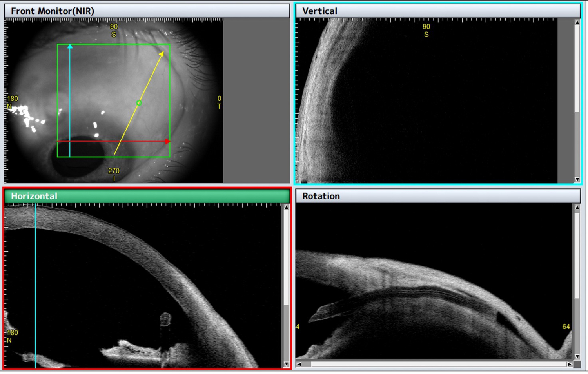Click the green Horizontal panel header
588x374 pixels.
tap(147, 196)
